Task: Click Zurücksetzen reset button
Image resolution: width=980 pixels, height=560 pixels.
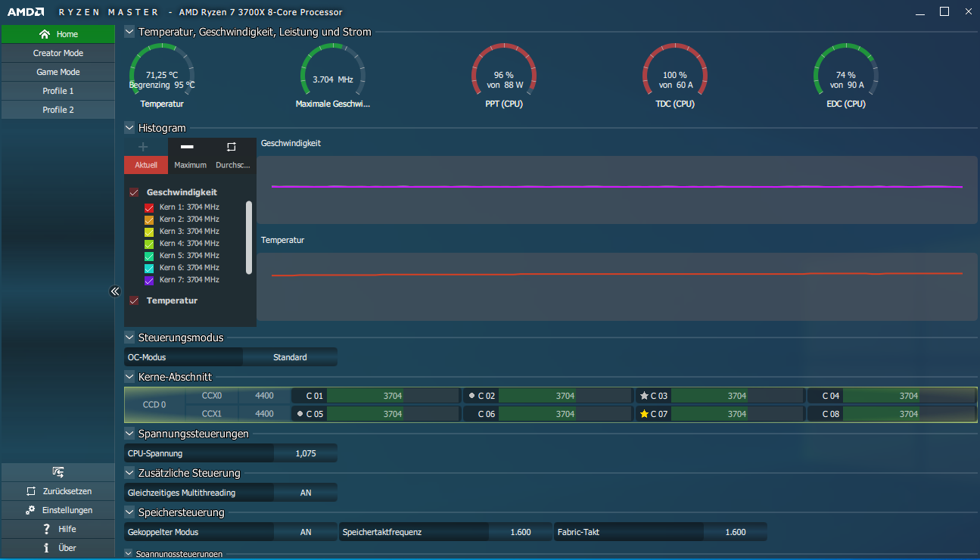Action: click(58, 491)
